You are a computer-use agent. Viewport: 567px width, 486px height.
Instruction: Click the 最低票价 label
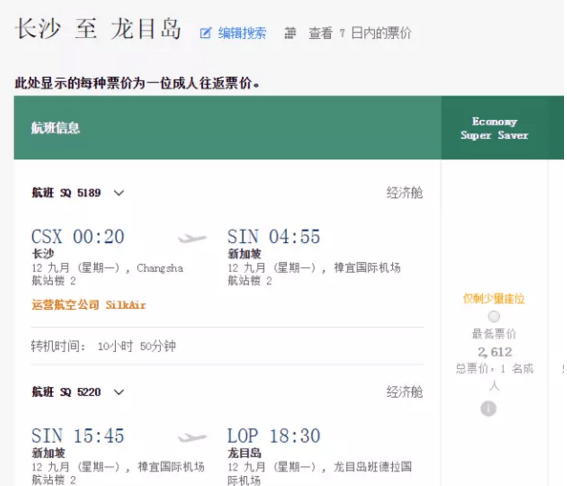tap(494, 334)
